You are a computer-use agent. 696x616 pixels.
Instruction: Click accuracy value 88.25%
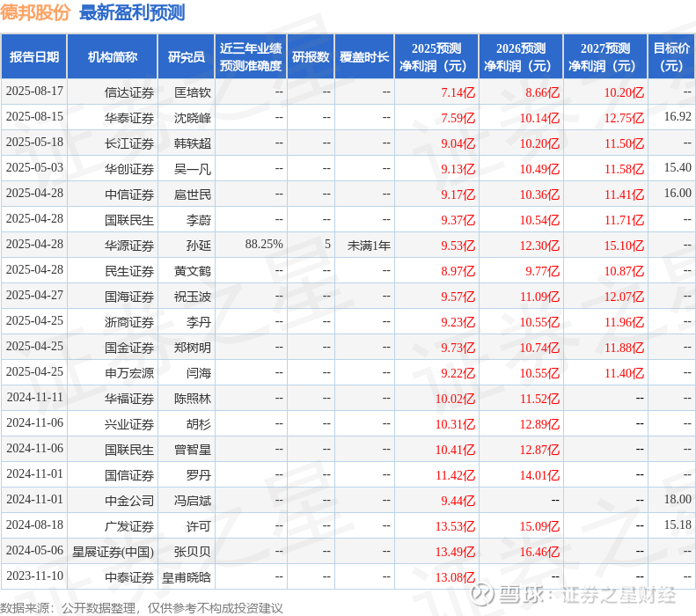coord(264,244)
